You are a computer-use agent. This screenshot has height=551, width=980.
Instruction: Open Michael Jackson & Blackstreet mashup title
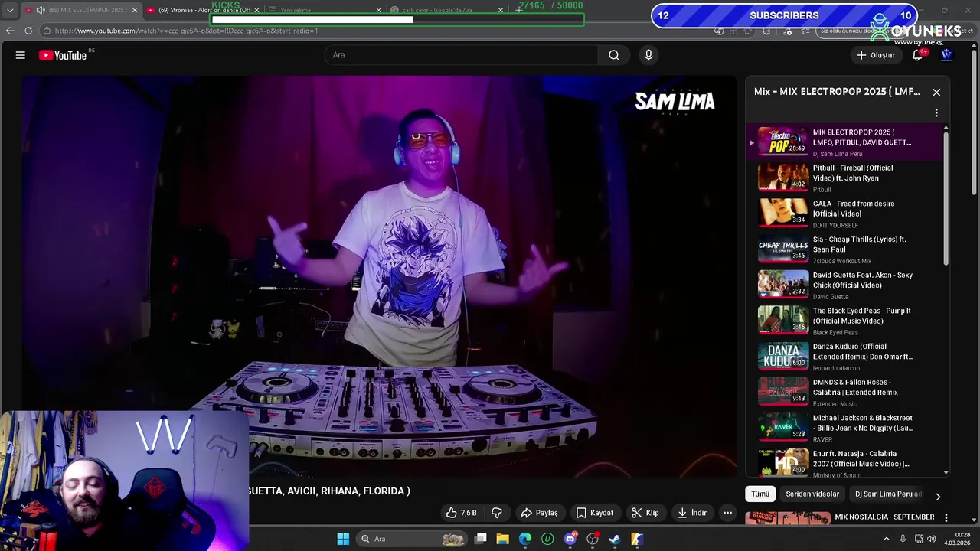pyautogui.click(x=863, y=423)
